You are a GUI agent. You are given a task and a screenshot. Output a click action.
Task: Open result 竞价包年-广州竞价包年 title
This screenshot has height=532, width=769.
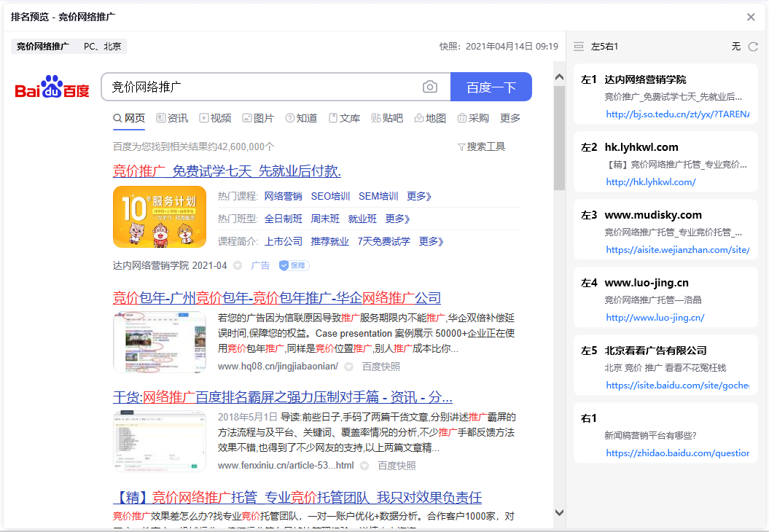point(276,297)
